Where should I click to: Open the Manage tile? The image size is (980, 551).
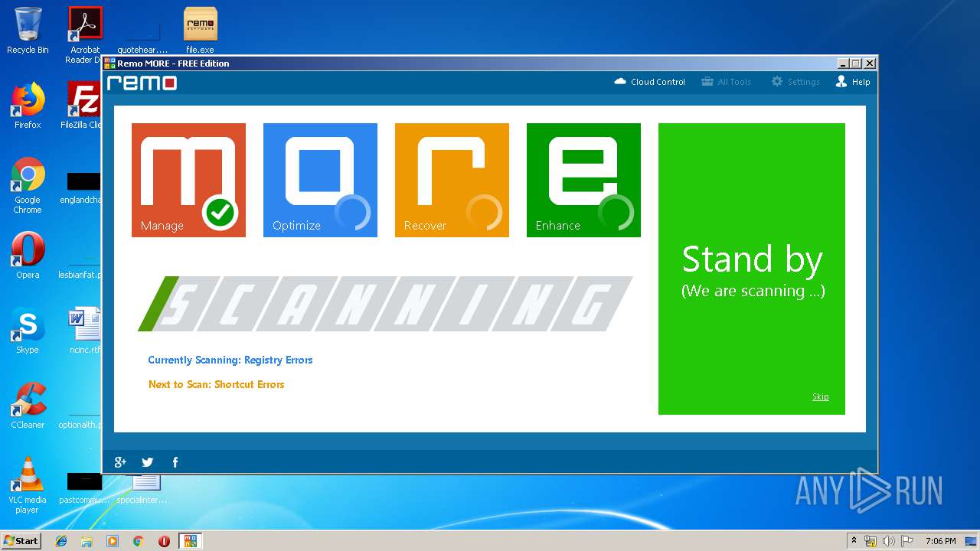click(x=188, y=180)
